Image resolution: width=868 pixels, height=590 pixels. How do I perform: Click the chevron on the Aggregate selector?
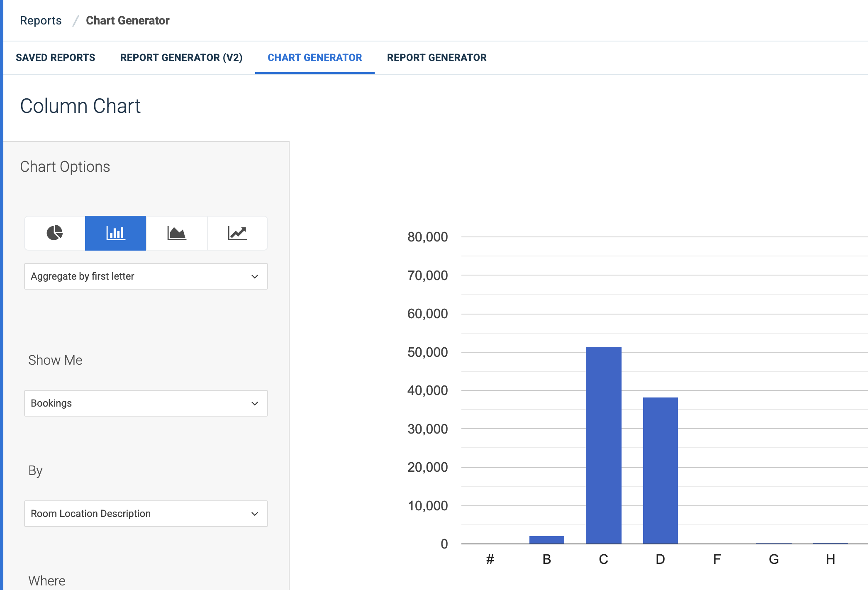coord(255,276)
